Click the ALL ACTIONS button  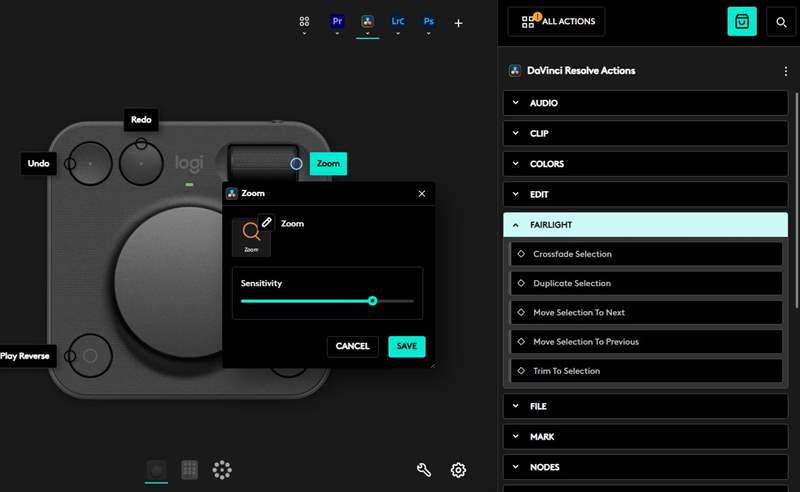coord(556,21)
